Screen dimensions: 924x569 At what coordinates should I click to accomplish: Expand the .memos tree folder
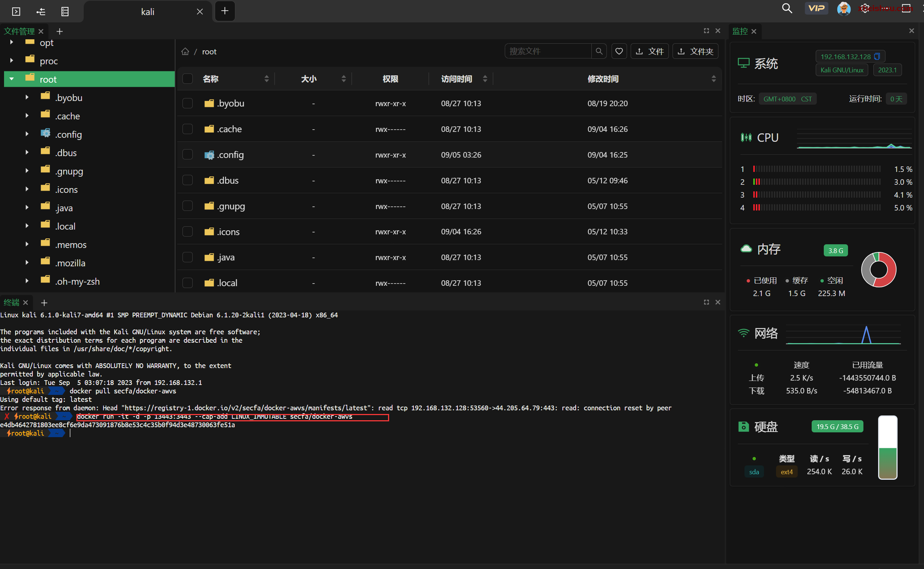pyautogui.click(x=27, y=244)
